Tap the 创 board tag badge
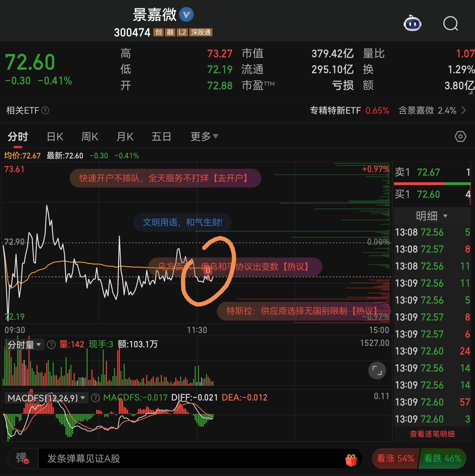The image size is (475, 476). 158,32
